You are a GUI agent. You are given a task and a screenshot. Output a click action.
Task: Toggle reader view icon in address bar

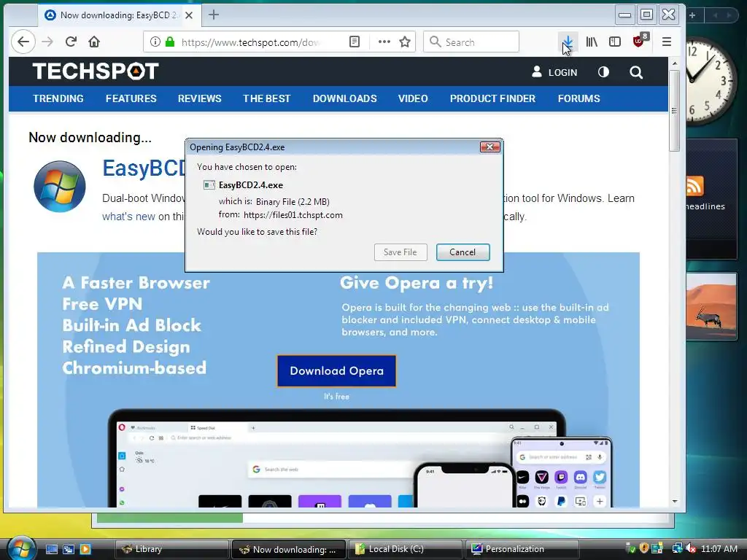pyautogui.click(x=355, y=42)
